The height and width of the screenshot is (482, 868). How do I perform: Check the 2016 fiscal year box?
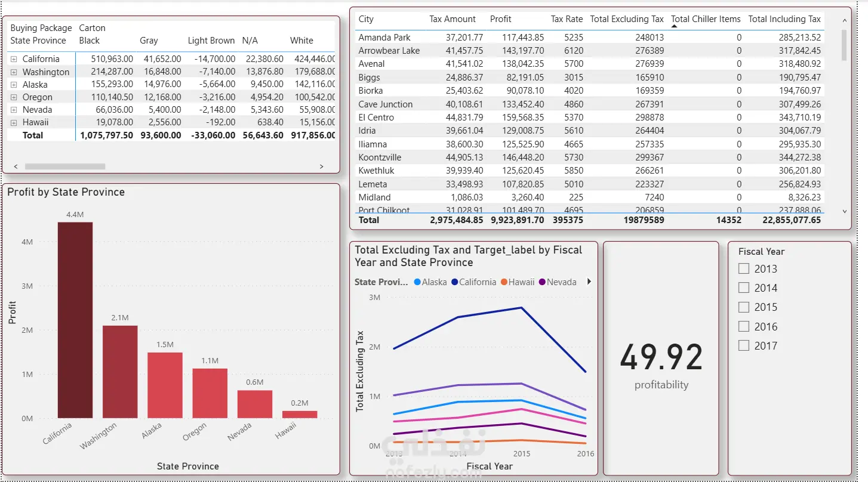pos(744,326)
